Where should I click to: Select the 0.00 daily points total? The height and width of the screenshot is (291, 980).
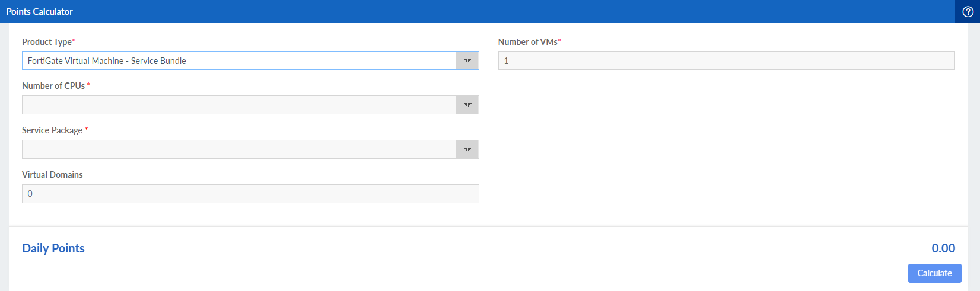[x=943, y=248]
